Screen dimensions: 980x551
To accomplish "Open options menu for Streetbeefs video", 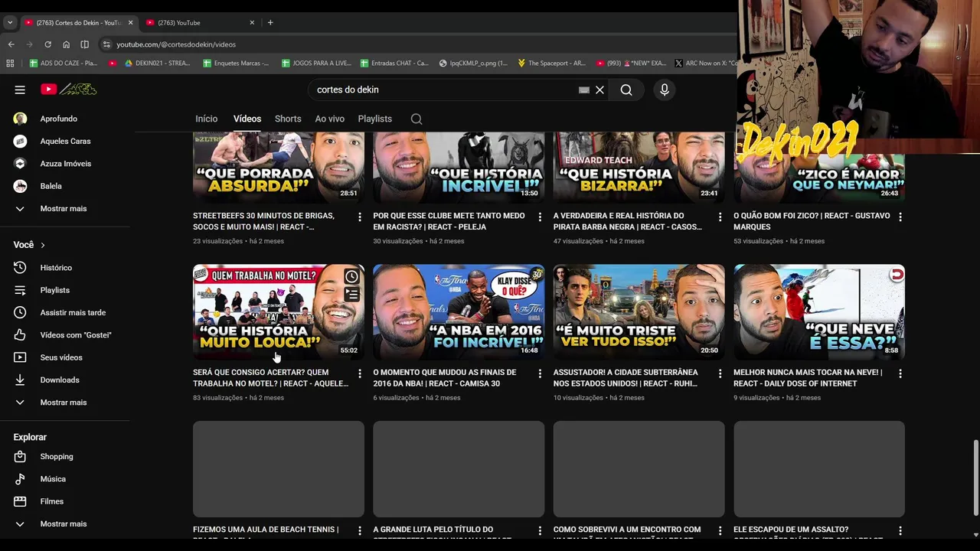I will (x=359, y=217).
